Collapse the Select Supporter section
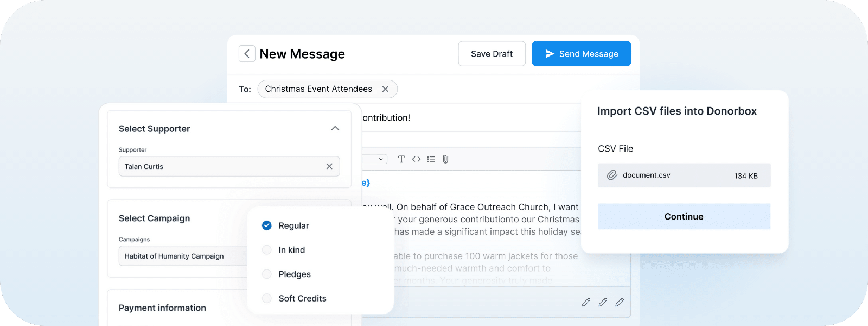Viewport: 868px width, 326px height. [x=335, y=128]
